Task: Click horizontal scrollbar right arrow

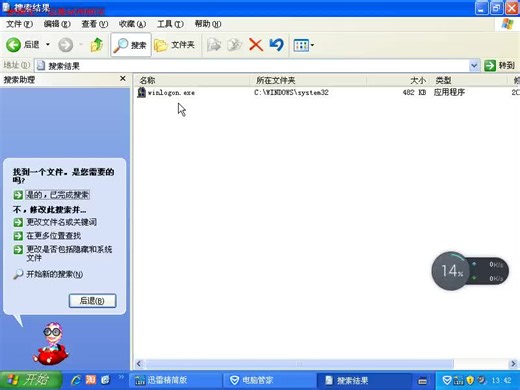Action: click(513, 364)
